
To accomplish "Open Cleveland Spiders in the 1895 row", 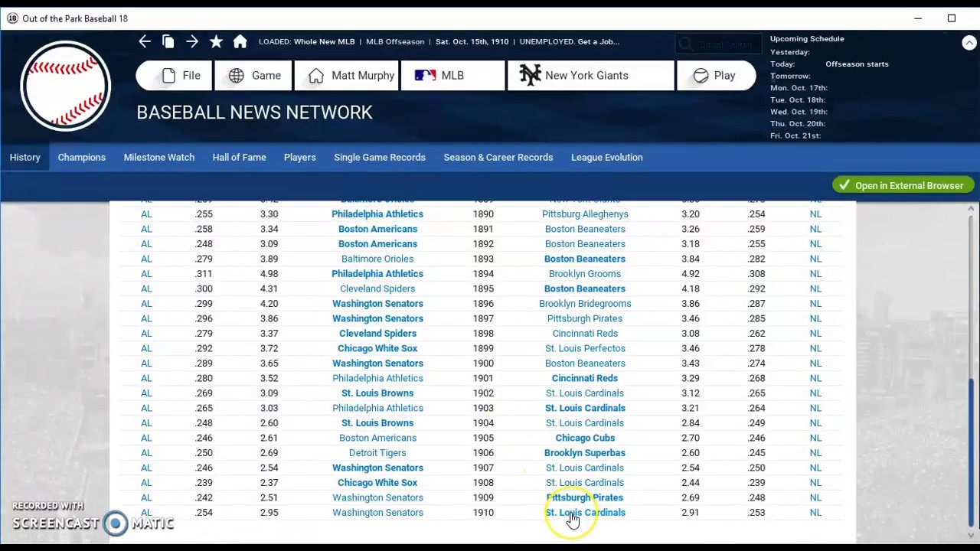I will click(x=377, y=289).
